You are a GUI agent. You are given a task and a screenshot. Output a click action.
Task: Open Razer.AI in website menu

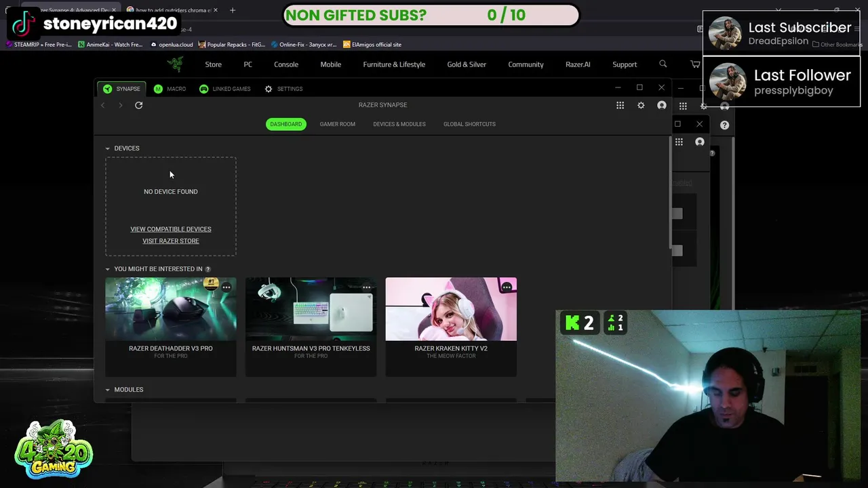coord(578,64)
